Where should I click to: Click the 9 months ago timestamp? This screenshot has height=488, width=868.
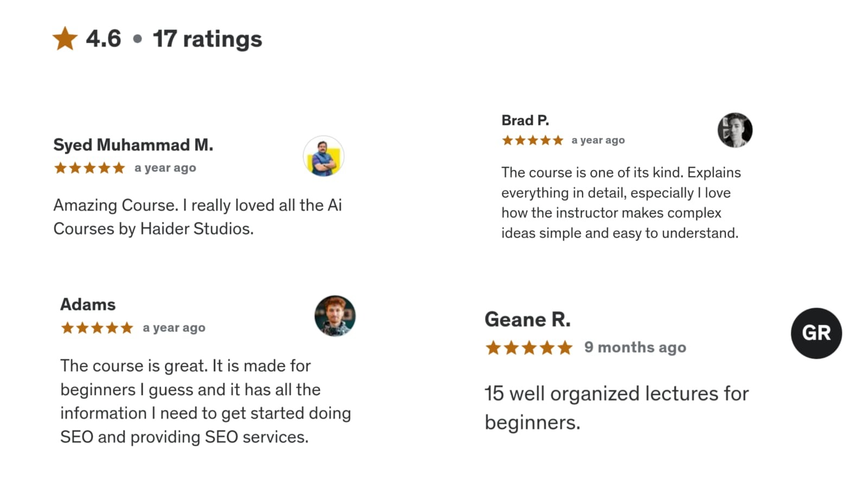click(x=635, y=347)
